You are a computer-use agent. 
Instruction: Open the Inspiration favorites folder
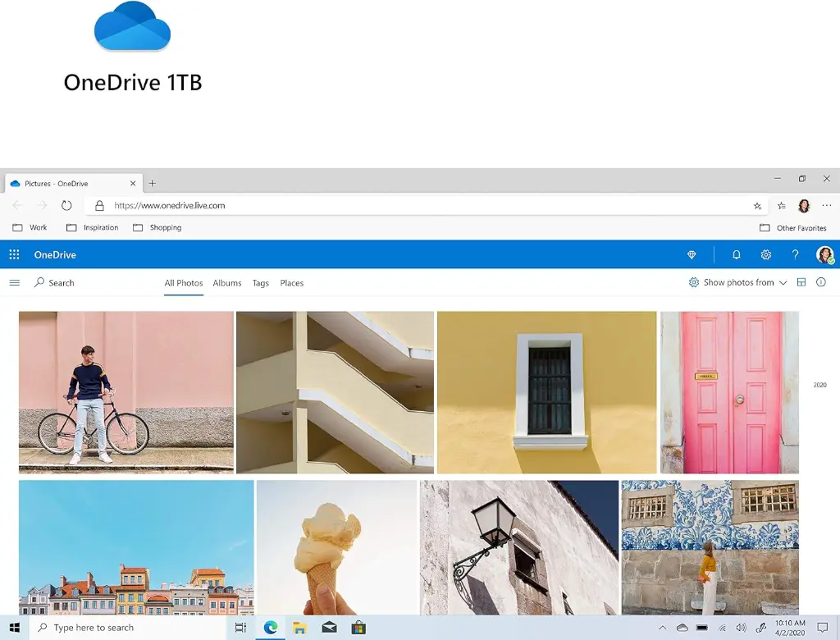[93, 228]
